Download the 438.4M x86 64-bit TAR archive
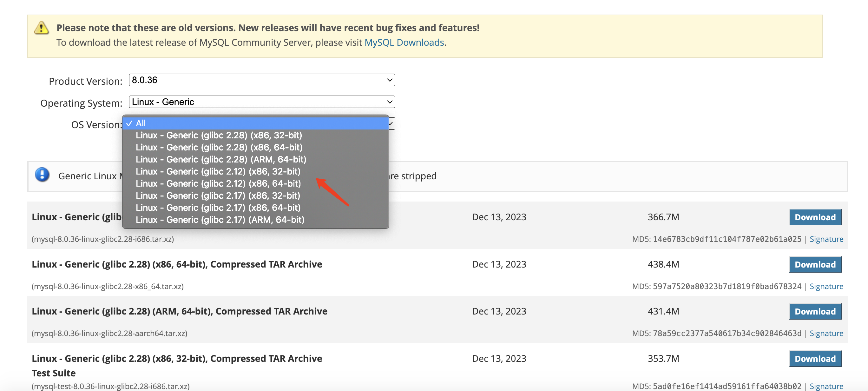Screen dimensions: 868x391 click(x=815, y=264)
